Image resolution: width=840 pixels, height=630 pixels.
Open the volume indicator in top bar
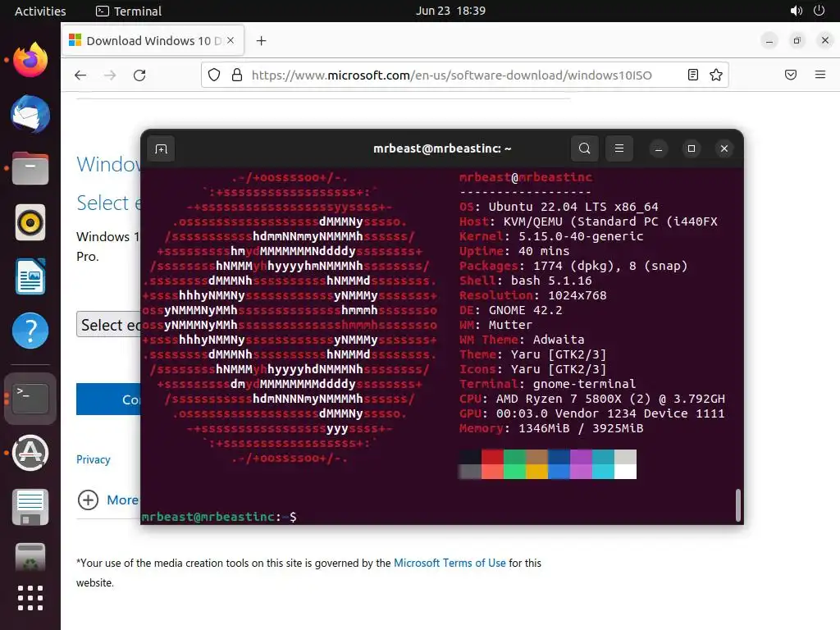click(796, 11)
